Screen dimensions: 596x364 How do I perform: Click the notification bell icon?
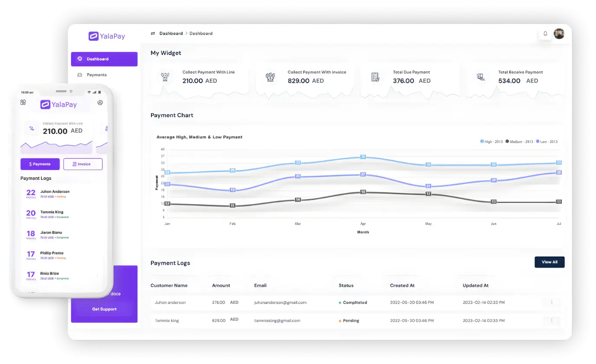[545, 34]
